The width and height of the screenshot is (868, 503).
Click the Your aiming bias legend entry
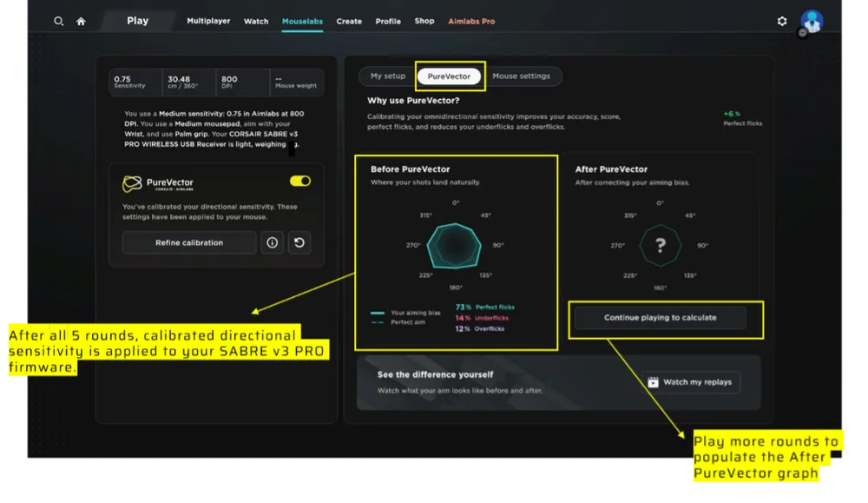[x=405, y=313]
